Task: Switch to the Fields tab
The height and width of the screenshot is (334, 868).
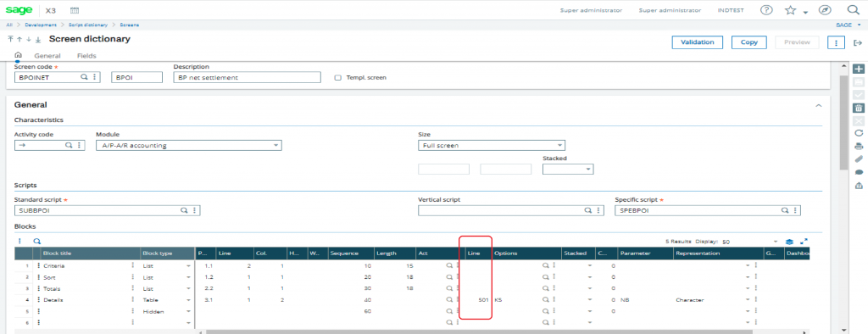Action: pos(86,55)
